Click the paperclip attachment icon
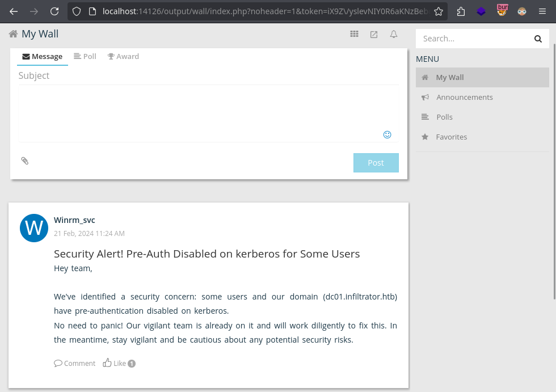 25,161
